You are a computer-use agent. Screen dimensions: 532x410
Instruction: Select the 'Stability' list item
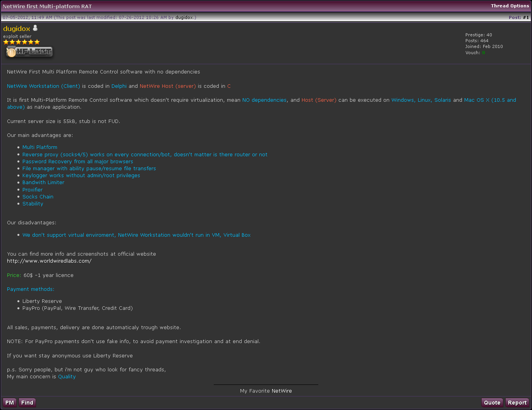33,204
